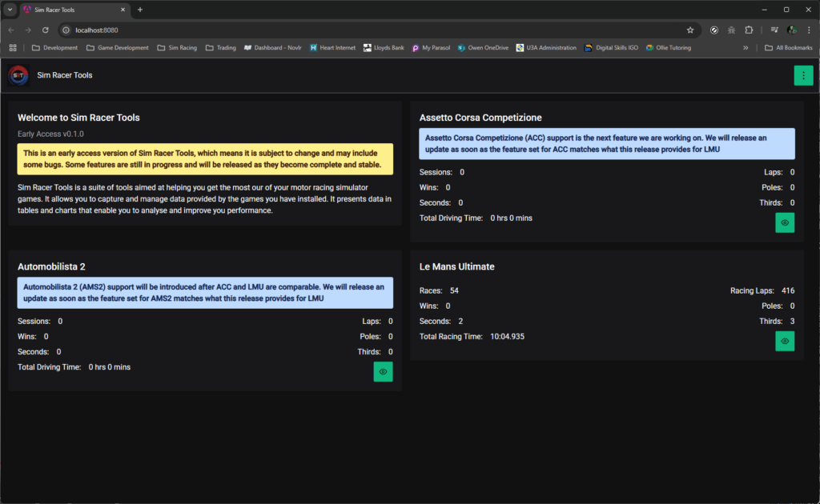Open the media controls icon
Viewport: 820px width, 504px height.
tap(774, 30)
